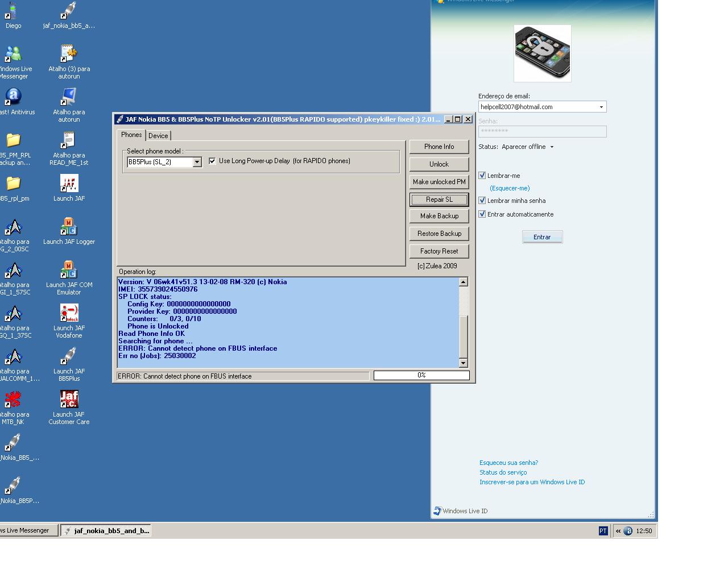This screenshot has width=728, height=582.
Task: Open the Atalho para G_2_005C shortcut
Action: tap(14, 235)
